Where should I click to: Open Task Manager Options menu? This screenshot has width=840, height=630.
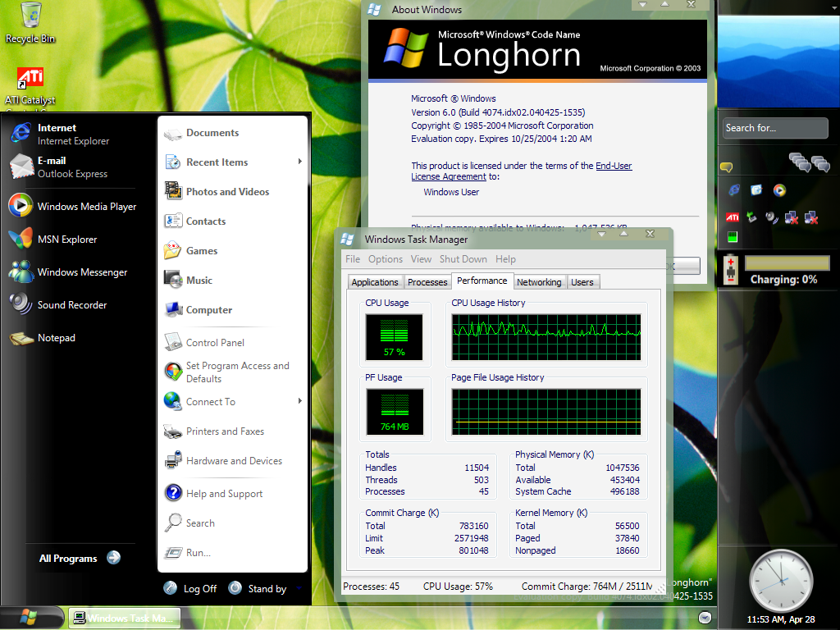click(386, 259)
